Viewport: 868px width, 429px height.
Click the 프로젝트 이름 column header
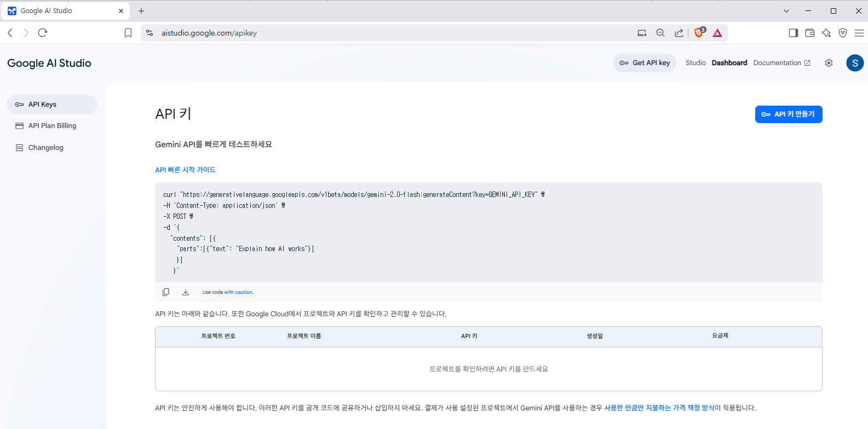pyautogui.click(x=304, y=336)
